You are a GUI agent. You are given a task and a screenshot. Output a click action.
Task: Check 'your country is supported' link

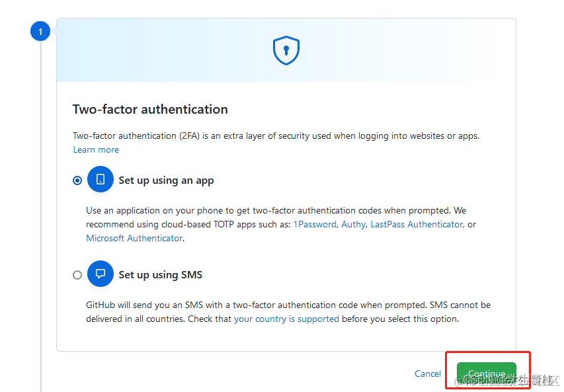click(x=286, y=319)
